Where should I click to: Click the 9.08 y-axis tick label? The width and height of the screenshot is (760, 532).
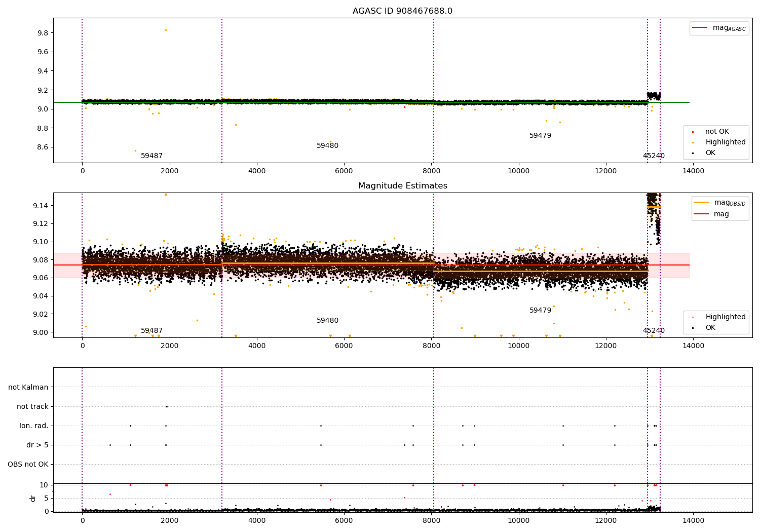[40, 260]
